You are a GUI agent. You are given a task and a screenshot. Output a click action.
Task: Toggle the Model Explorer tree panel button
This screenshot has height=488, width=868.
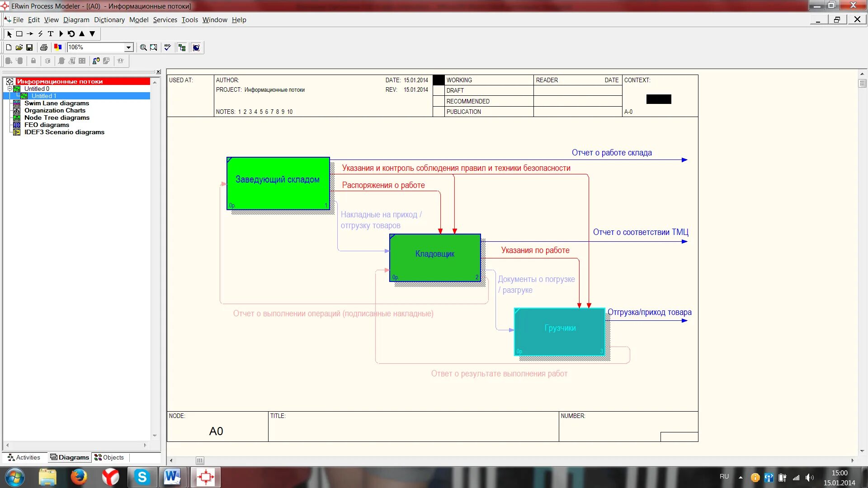tap(182, 47)
